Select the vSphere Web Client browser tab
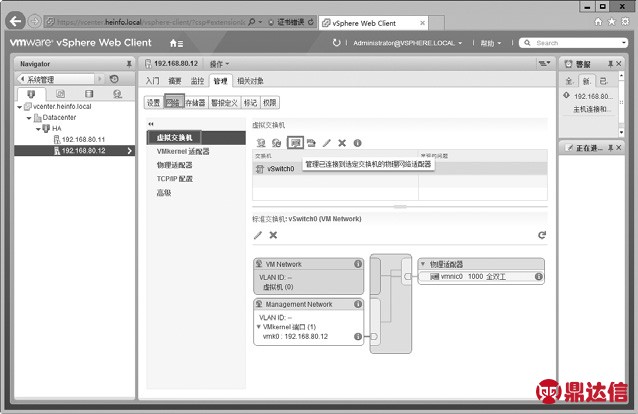638x414 pixels. point(374,23)
